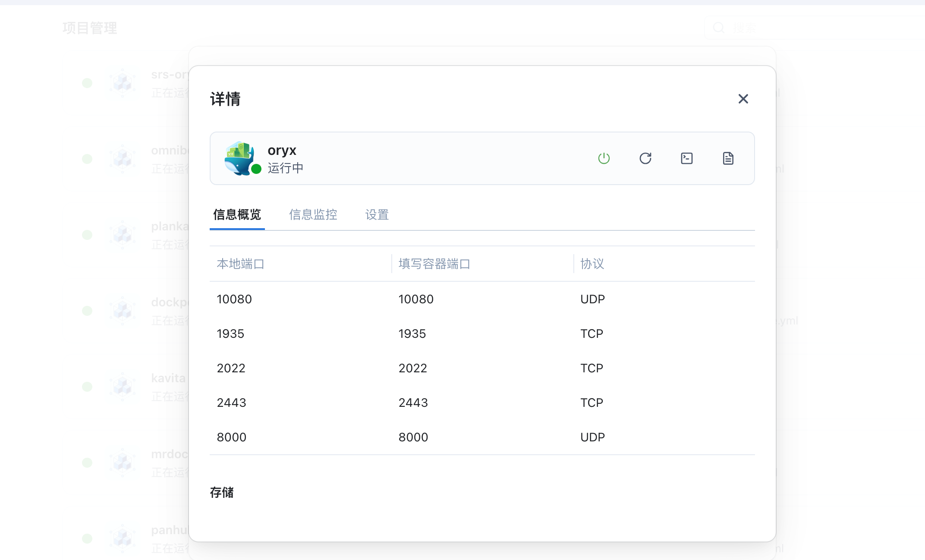Switch to the 信息监控 tab
This screenshot has height=560, width=925.
pos(313,215)
